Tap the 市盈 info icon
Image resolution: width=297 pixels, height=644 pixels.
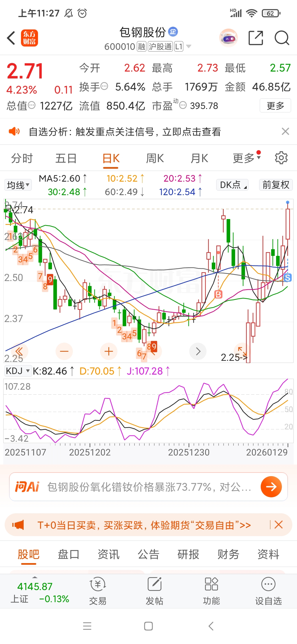(183, 105)
